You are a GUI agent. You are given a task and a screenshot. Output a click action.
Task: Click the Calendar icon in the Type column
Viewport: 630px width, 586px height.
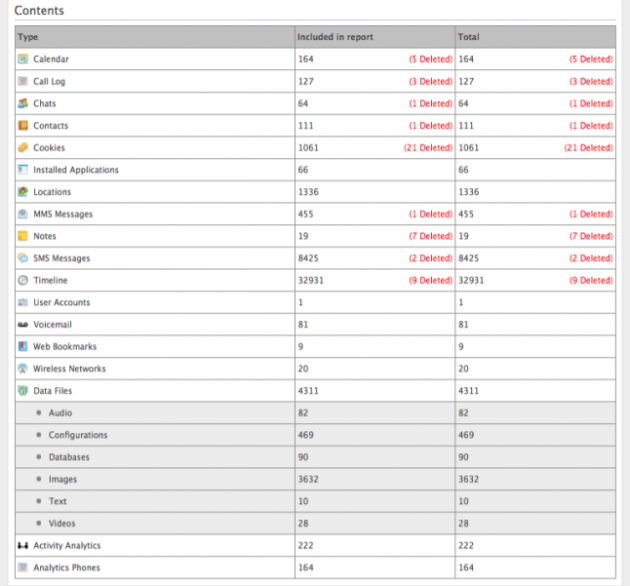click(x=23, y=59)
